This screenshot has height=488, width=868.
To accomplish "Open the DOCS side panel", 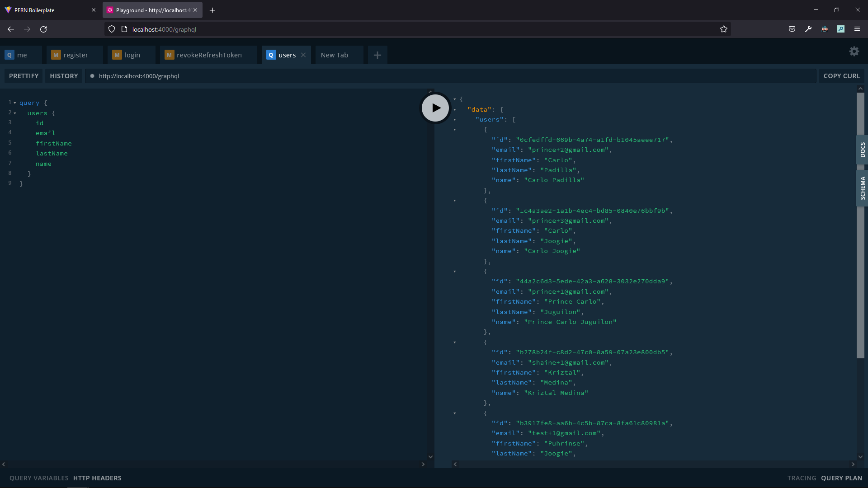I will coord(862,150).
